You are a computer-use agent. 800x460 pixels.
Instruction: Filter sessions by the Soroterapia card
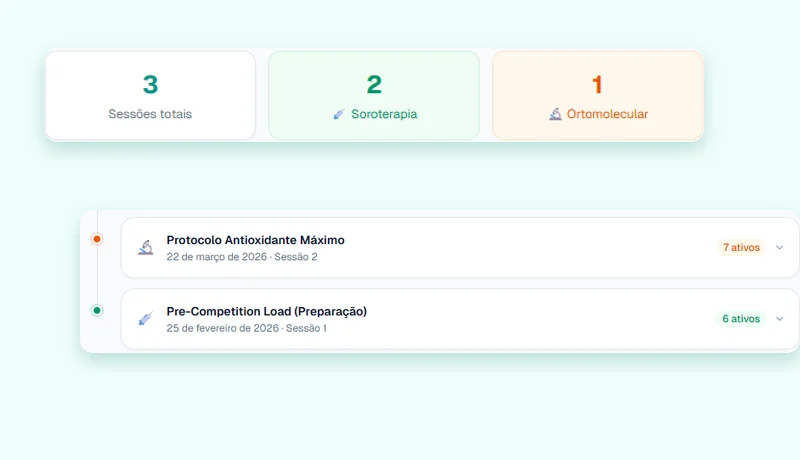374,95
